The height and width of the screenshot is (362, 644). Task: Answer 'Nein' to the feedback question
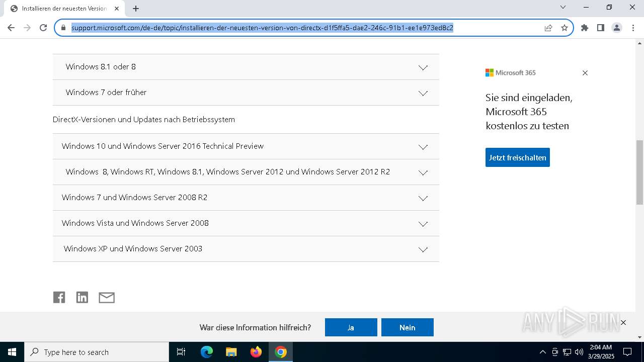point(408,327)
